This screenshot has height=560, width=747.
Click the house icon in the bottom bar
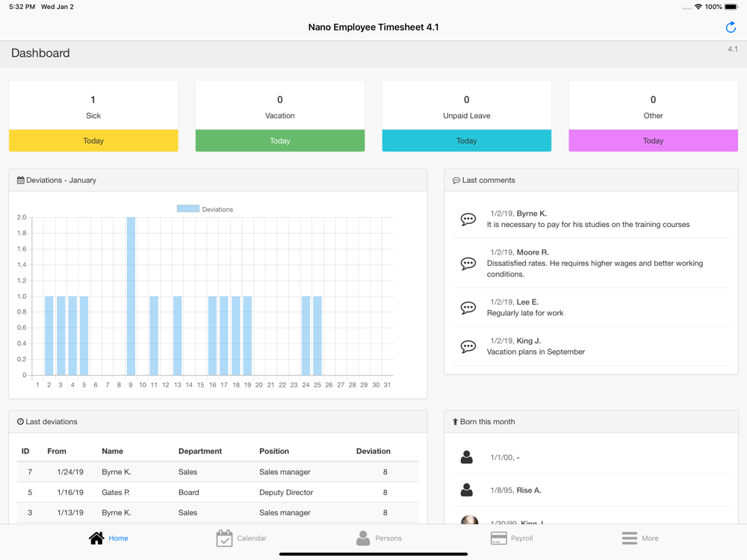(96, 538)
